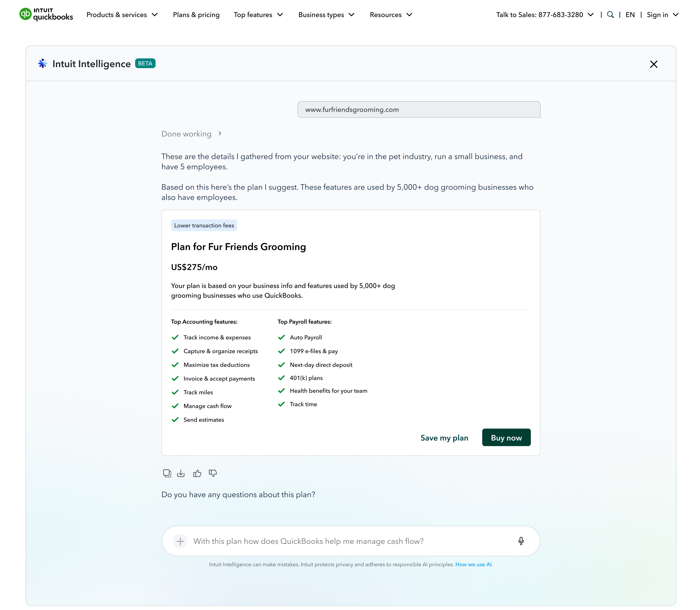
Task: Click the Intuit QuickBooks logo
Action: click(x=46, y=14)
